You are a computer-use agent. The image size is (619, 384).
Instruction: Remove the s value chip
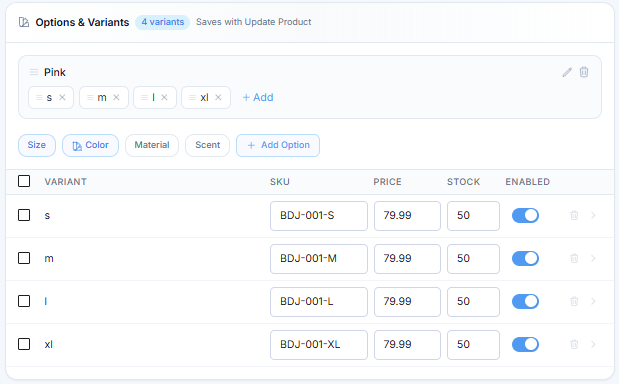coord(62,97)
